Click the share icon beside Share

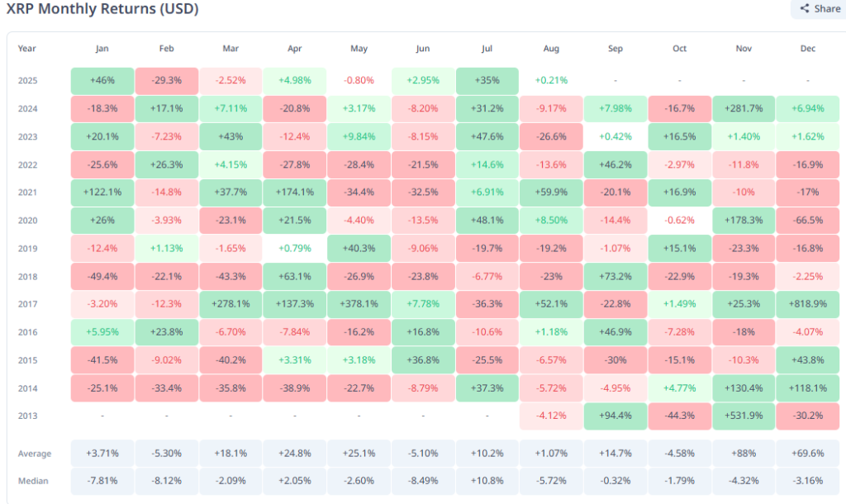[805, 9]
